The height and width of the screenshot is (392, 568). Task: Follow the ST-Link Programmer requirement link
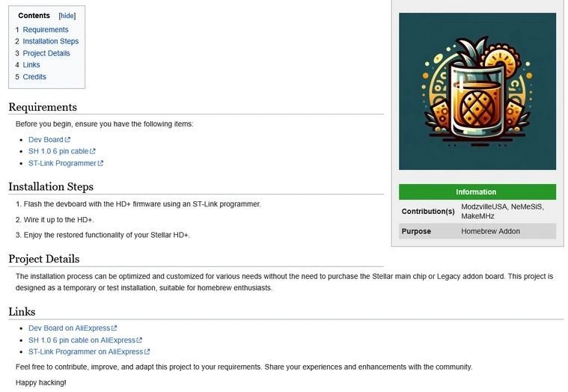(62, 163)
